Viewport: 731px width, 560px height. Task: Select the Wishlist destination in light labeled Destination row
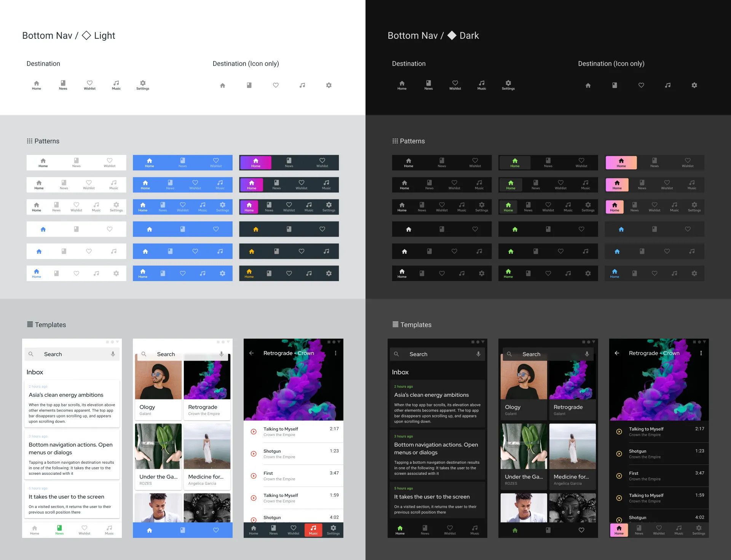coord(89,85)
